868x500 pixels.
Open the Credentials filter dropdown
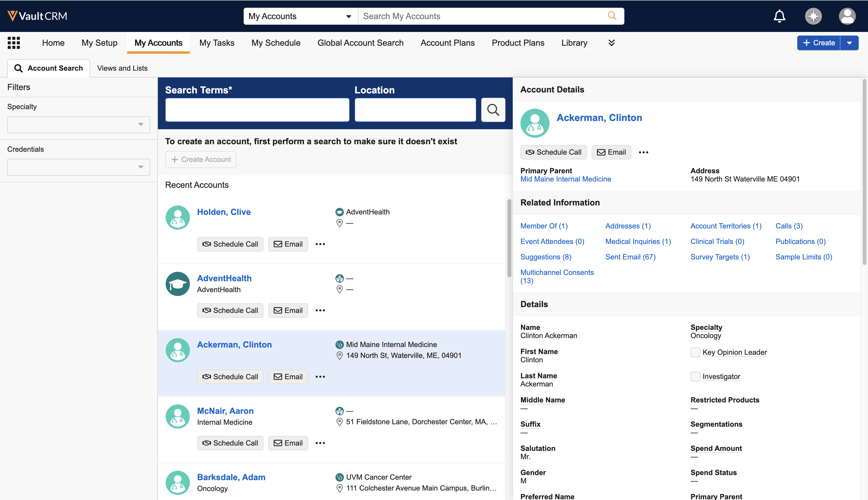[x=78, y=167]
